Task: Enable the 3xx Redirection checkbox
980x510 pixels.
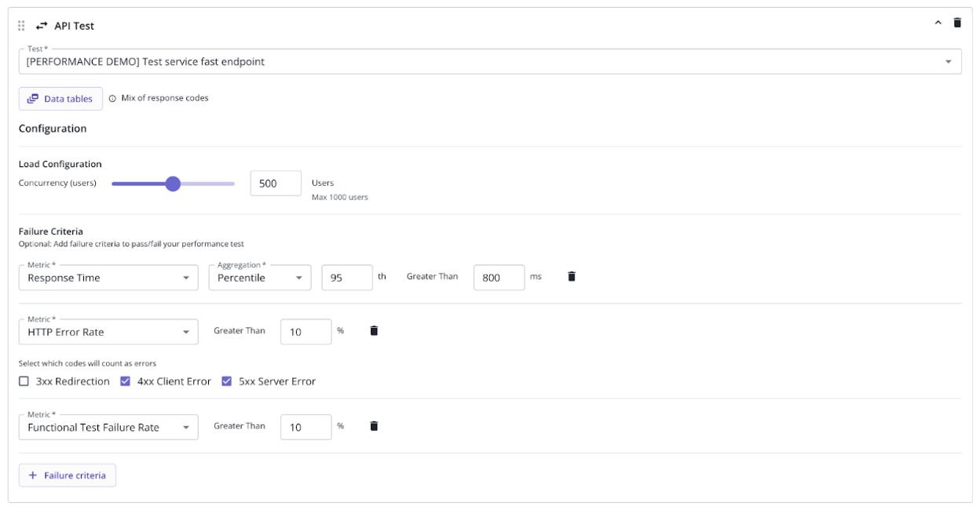Action: click(x=24, y=381)
